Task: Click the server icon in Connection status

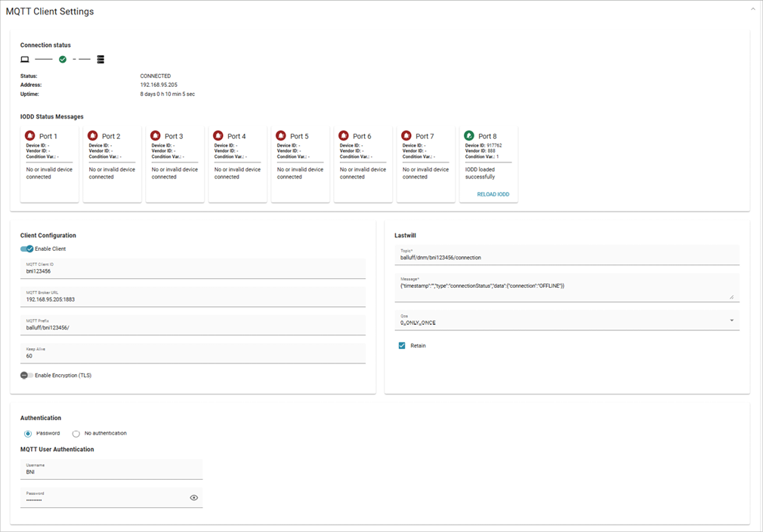Action: [100, 59]
